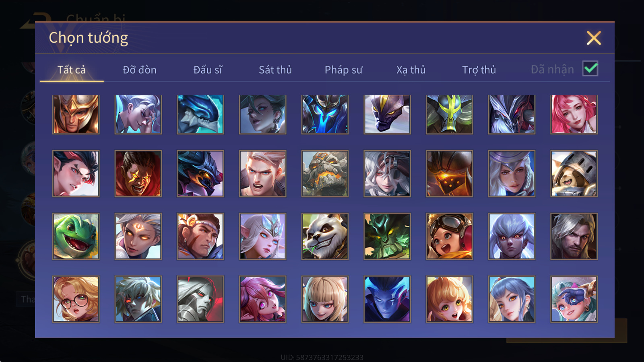Choose the green frog hero portrait
Image resolution: width=644 pixels, height=362 pixels.
pos(76,236)
